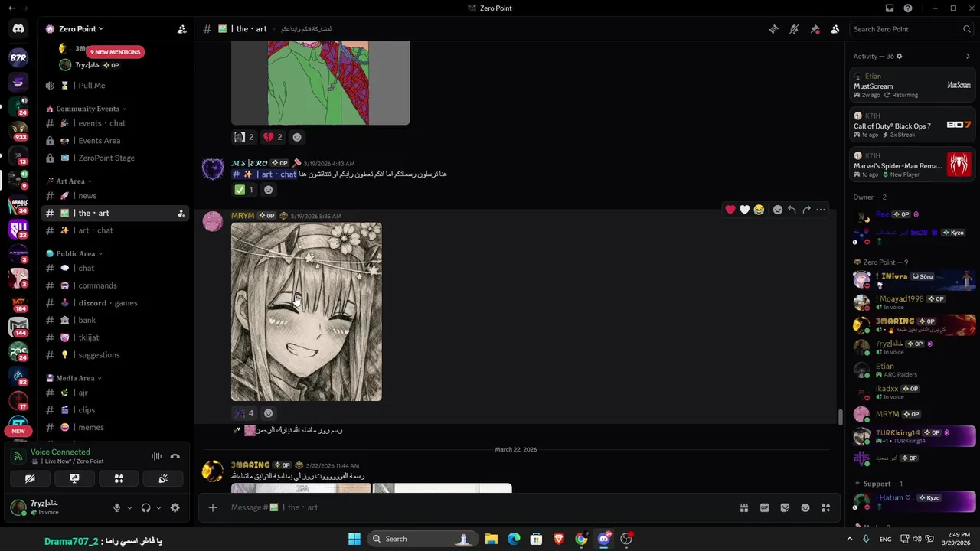This screenshot has width=980, height=551.
Task: Open the Help icon in title bar
Action: (x=908, y=8)
